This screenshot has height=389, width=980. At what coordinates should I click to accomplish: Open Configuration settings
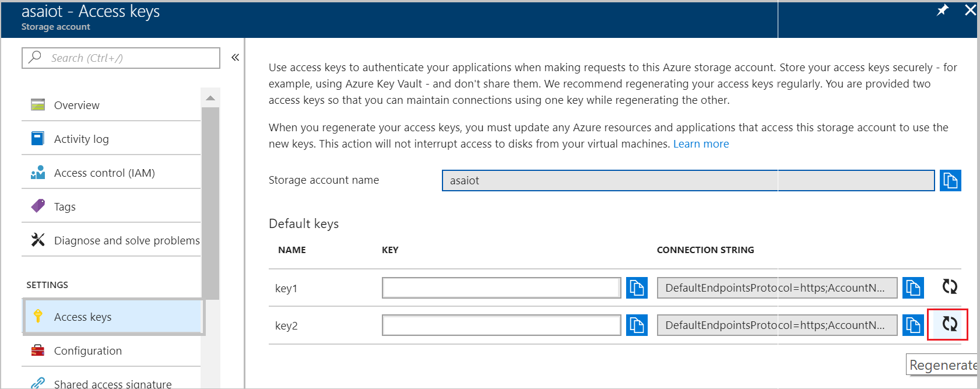point(87,351)
